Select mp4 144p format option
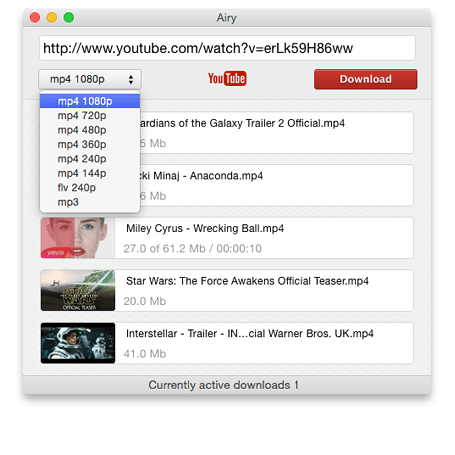Screen dimensions: 455x455 click(x=90, y=173)
